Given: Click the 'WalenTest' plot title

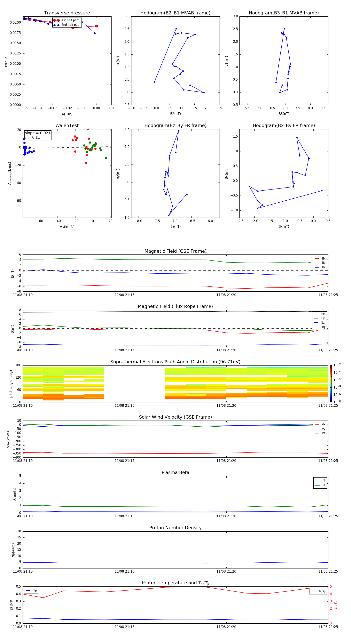Looking at the screenshot, I should [x=67, y=125].
